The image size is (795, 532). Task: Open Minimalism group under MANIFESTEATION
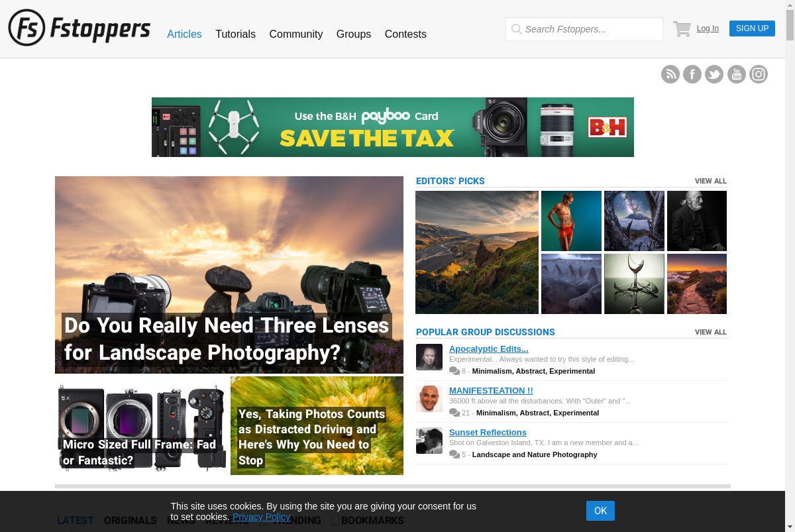pos(537,413)
